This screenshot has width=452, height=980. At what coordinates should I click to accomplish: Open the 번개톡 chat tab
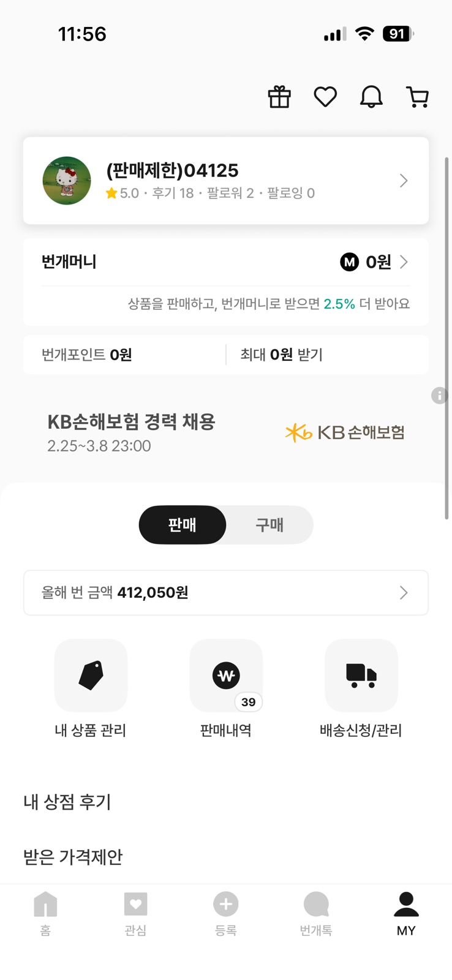coord(316,913)
